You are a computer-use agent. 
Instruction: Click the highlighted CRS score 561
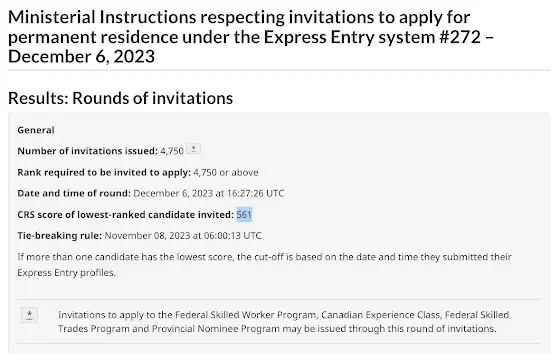(x=244, y=214)
